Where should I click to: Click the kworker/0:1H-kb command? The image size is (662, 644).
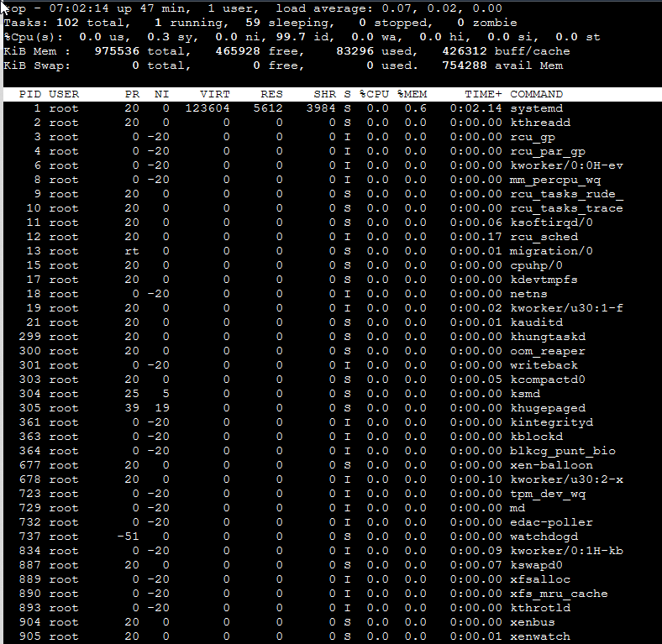(566, 551)
